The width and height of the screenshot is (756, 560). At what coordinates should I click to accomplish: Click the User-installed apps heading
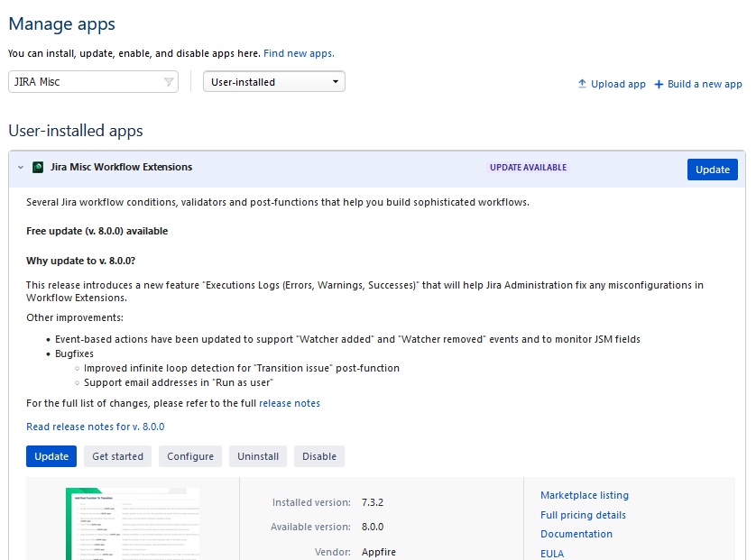76,131
